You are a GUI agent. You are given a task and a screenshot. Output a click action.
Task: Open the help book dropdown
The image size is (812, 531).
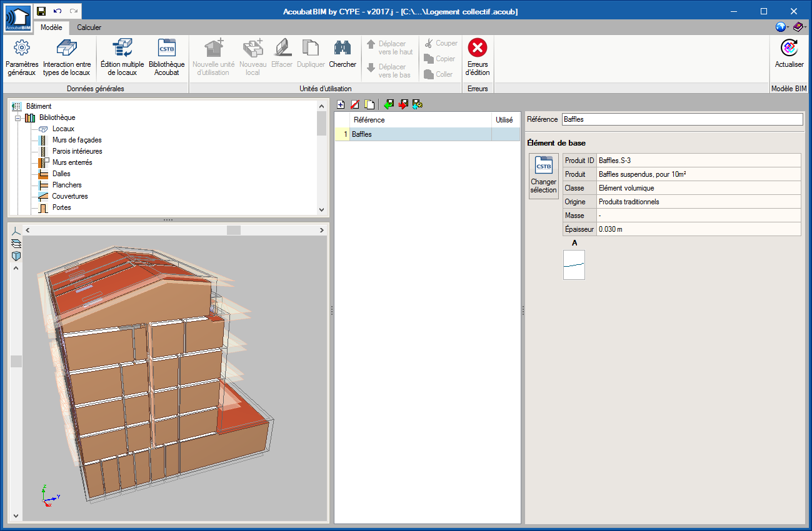click(800, 27)
